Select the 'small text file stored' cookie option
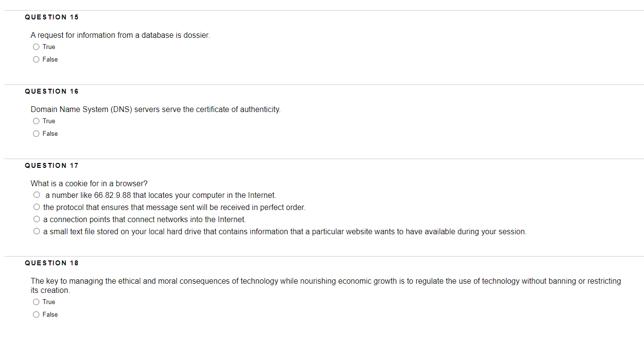644x339 pixels. coord(36,232)
